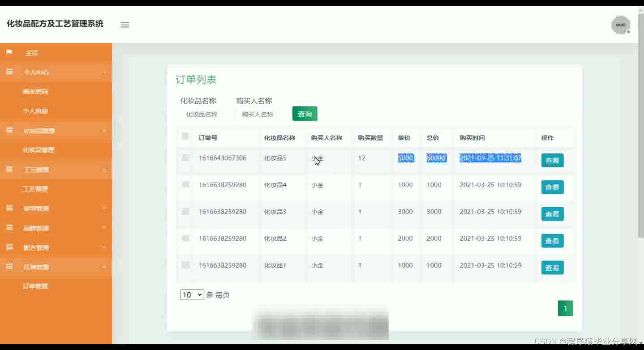The height and width of the screenshot is (350, 644).
Task: Collapse the 工艺管理 group using its arrow
Action: (x=104, y=170)
